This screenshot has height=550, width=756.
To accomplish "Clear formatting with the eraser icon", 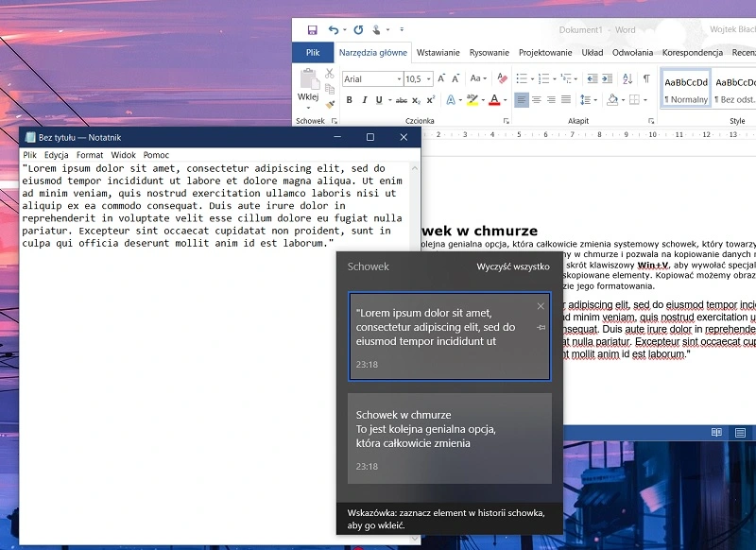I will [502, 78].
